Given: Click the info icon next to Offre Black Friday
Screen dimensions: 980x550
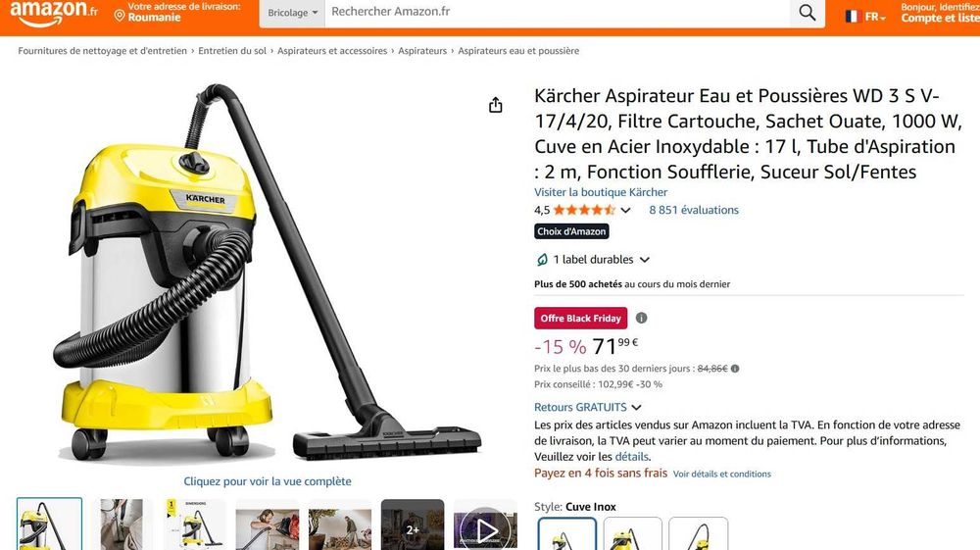Looking at the screenshot, I should tap(641, 318).
